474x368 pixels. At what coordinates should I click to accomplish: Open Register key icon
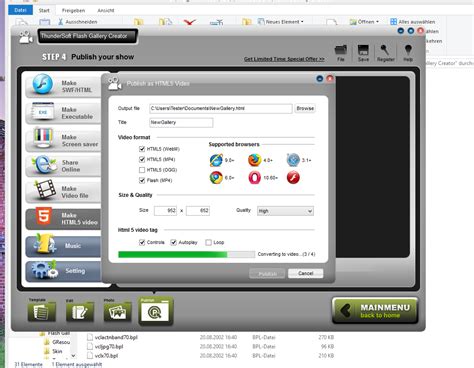(x=386, y=53)
